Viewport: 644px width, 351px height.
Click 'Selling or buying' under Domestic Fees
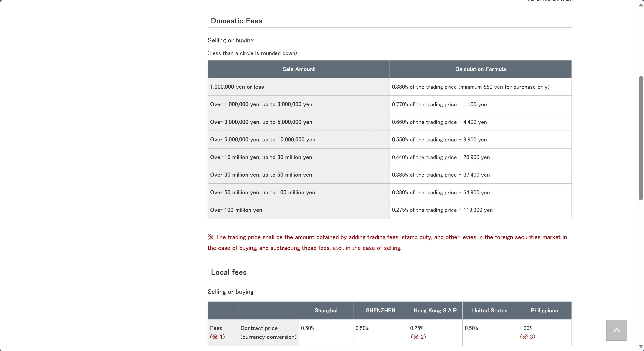click(231, 40)
